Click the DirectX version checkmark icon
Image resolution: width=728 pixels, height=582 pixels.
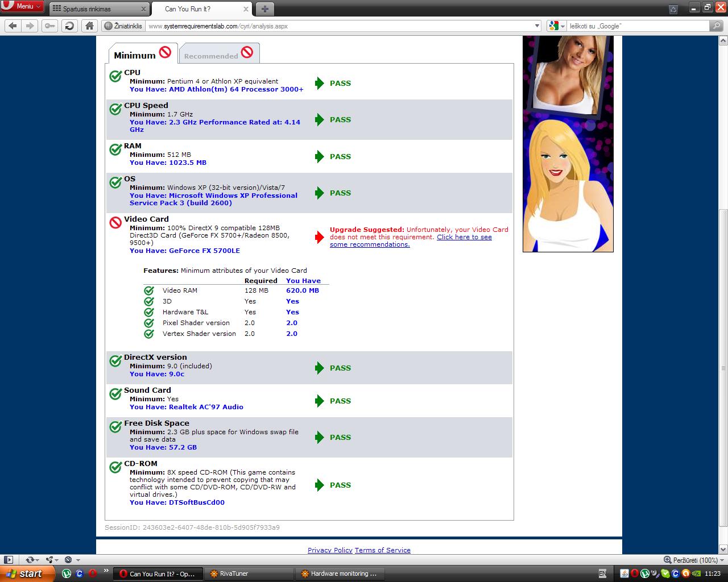[115, 360]
